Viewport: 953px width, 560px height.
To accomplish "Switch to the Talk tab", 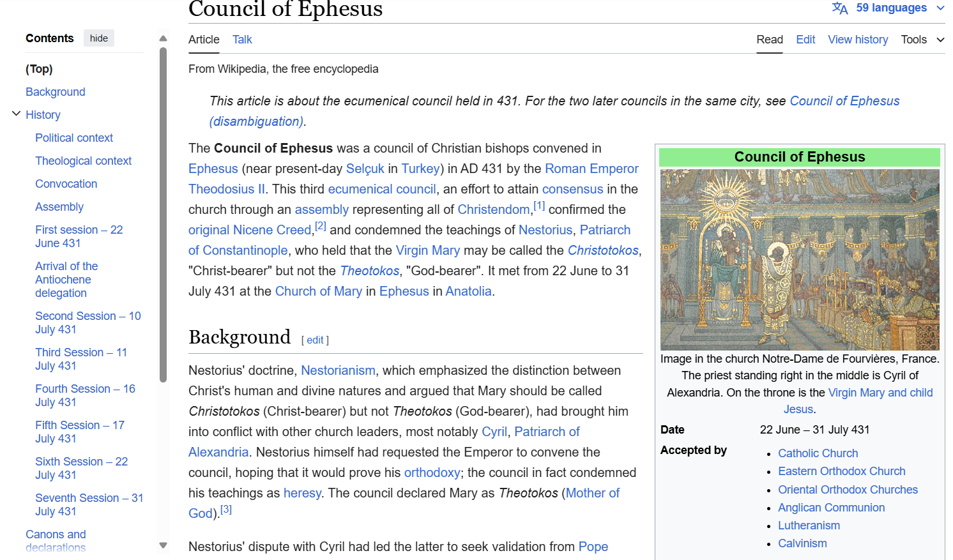I will click(242, 40).
